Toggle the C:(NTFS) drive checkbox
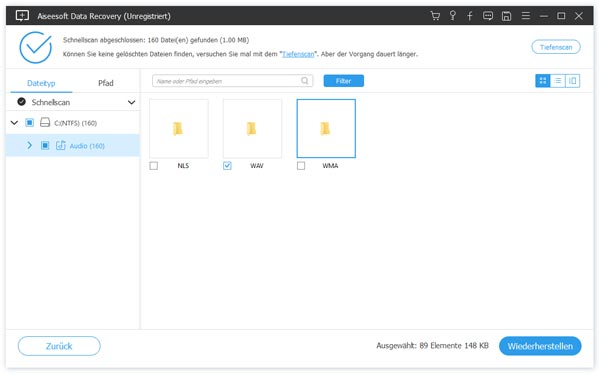The image size is (600, 374). tap(29, 122)
